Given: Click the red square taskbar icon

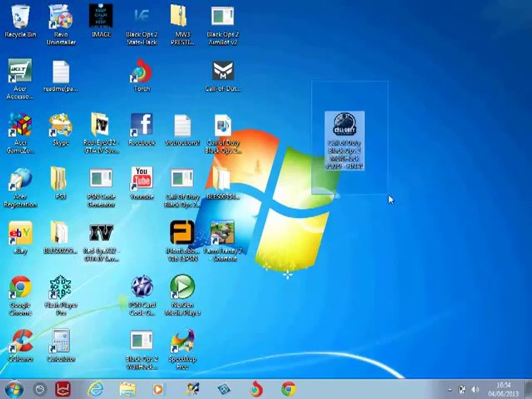Looking at the screenshot, I should 63,389.
